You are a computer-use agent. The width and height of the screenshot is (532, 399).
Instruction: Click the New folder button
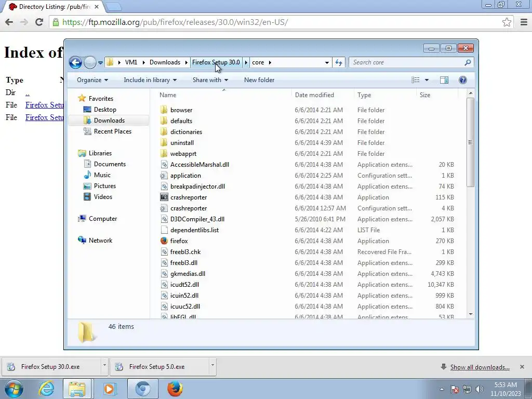[259, 80]
